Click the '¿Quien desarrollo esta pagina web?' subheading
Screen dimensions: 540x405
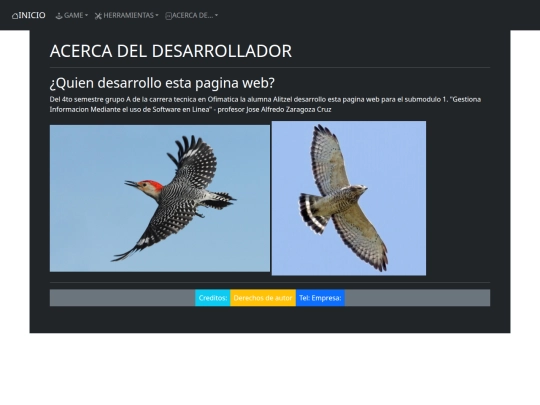pyautogui.click(x=162, y=83)
